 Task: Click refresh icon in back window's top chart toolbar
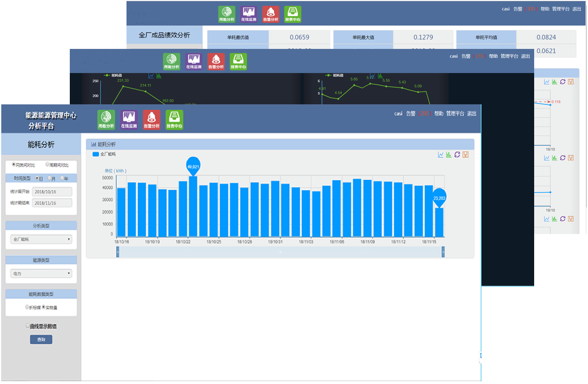coord(563,82)
